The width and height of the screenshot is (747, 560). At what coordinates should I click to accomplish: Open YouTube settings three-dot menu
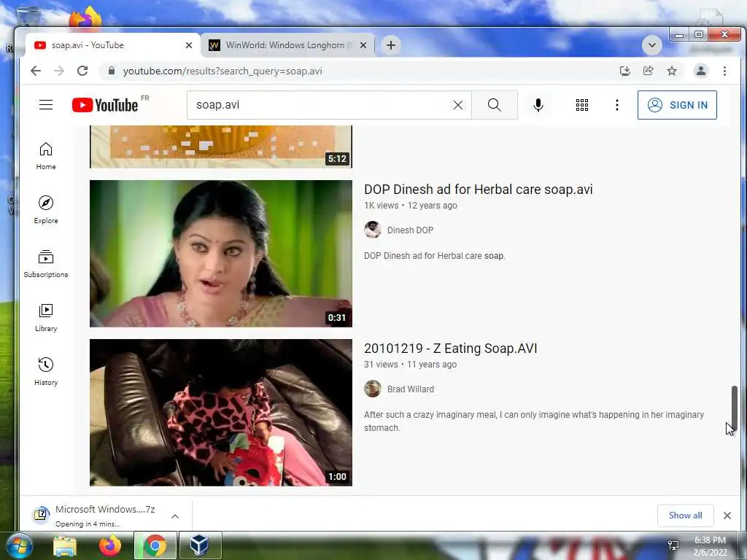[617, 105]
